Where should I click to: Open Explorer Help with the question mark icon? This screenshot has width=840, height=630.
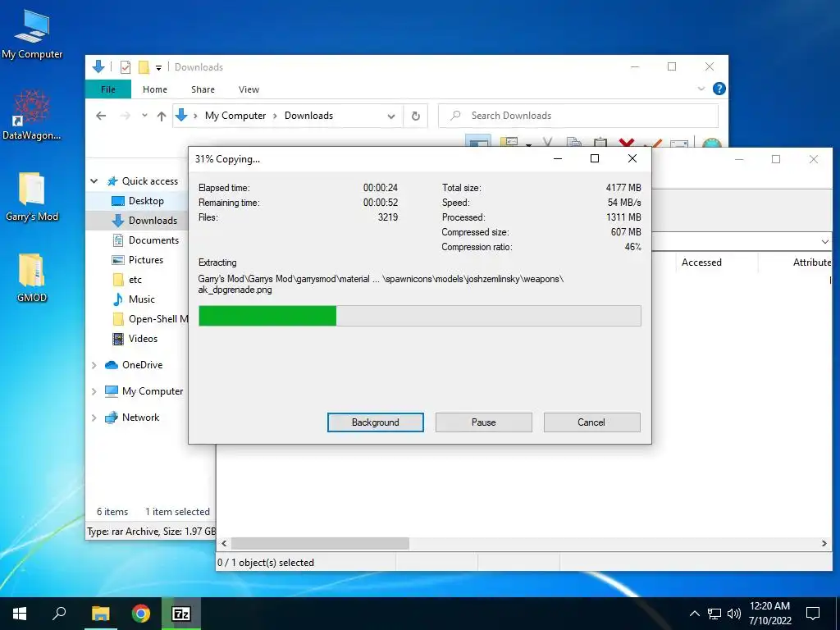pyautogui.click(x=719, y=89)
